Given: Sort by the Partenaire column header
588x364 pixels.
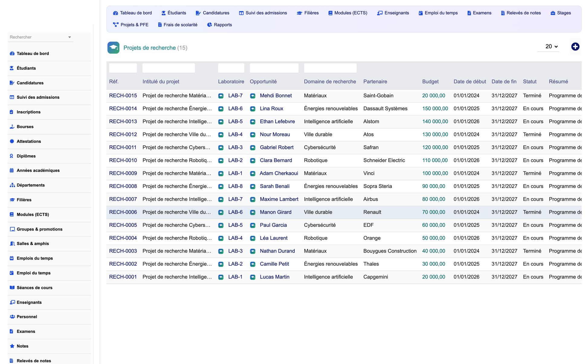Looking at the screenshot, I should click(375, 82).
